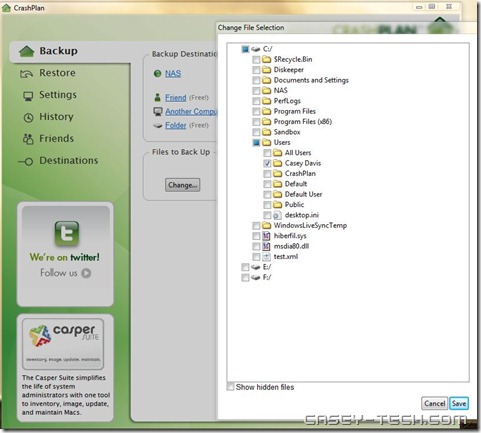Select the Default folder name
Screen dimensions: 481x433
tap(296, 184)
